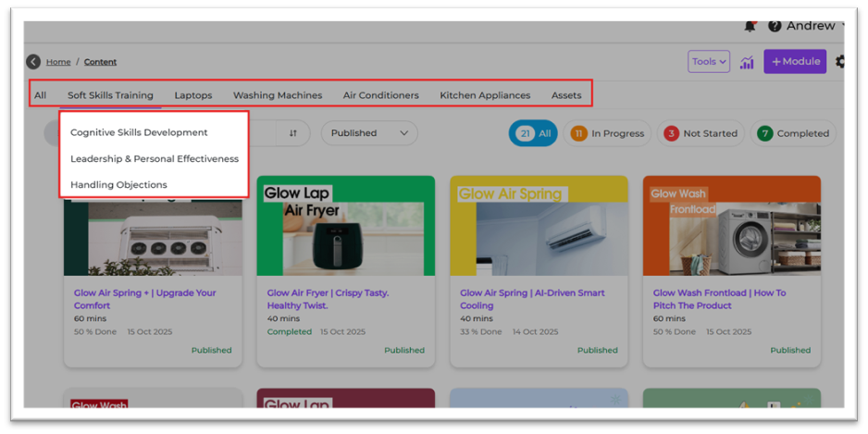Open Glow Wash Frontload module thumbnail
The height and width of the screenshot is (434, 868).
(731, 226)
